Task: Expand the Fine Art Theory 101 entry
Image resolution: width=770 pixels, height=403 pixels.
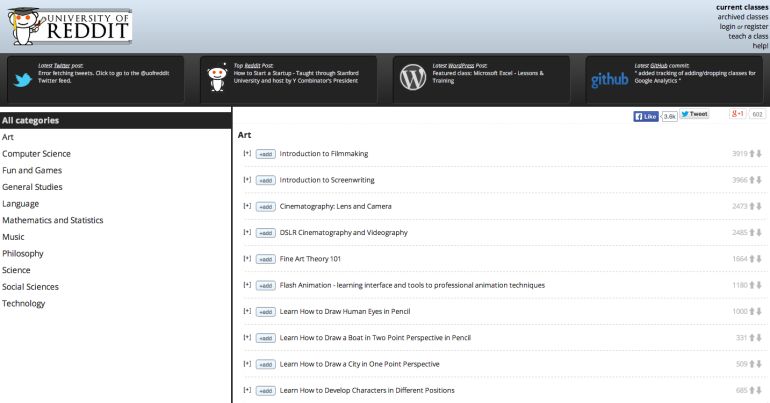Action: coord(247,258)
